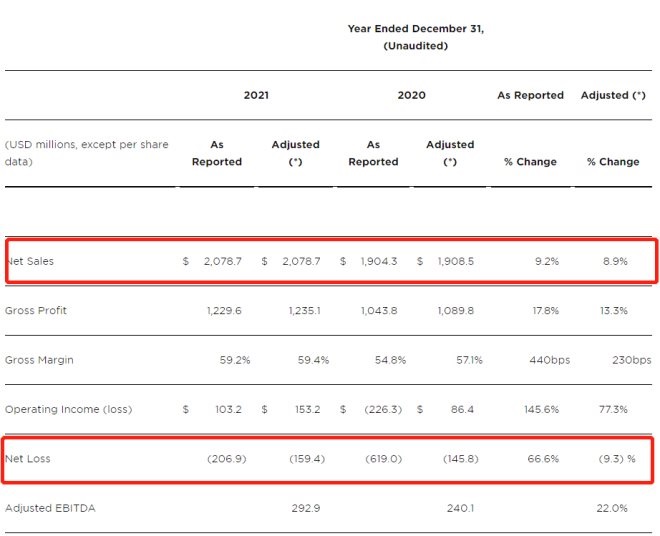The image size is (660, 536).
Task: Click the Gross Profit row label
Action: 36,310
